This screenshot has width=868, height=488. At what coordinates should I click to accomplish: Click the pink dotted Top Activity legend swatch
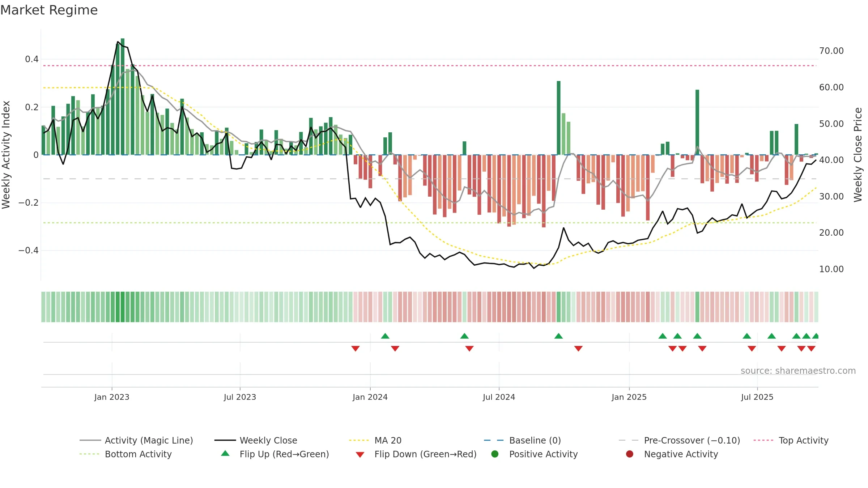(x=763, y=440)
